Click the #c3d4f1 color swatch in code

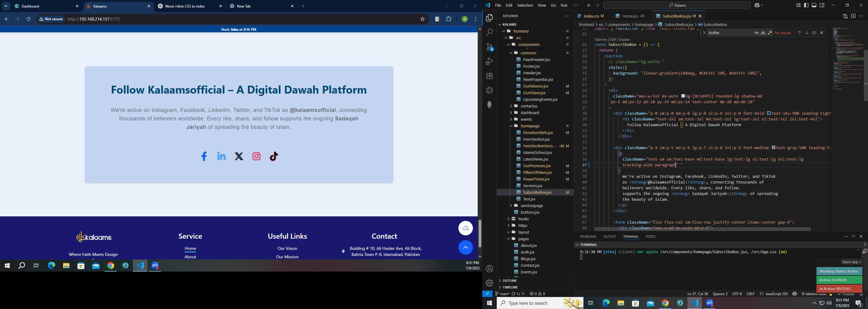pos(683,96)
